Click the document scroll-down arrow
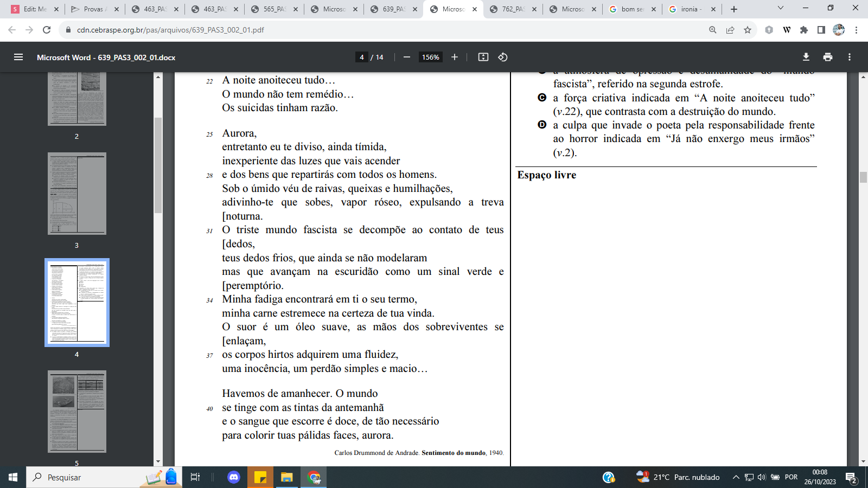Screen dimensions: 868x488 [x=863, y=461]
